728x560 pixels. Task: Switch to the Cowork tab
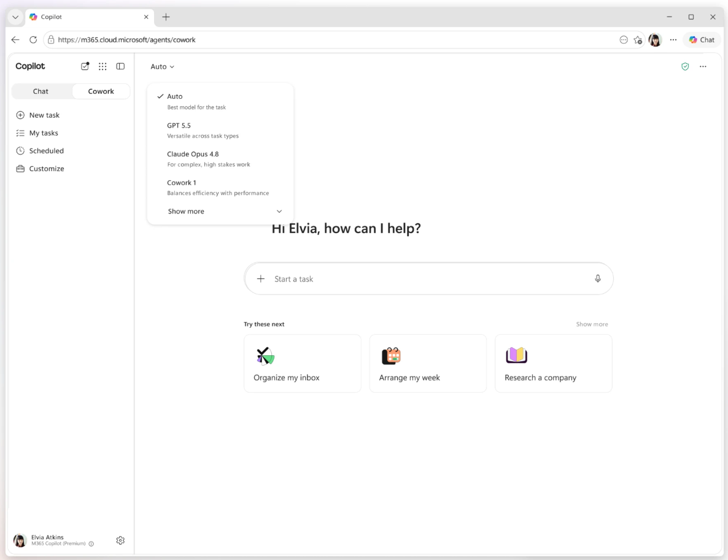101,91
